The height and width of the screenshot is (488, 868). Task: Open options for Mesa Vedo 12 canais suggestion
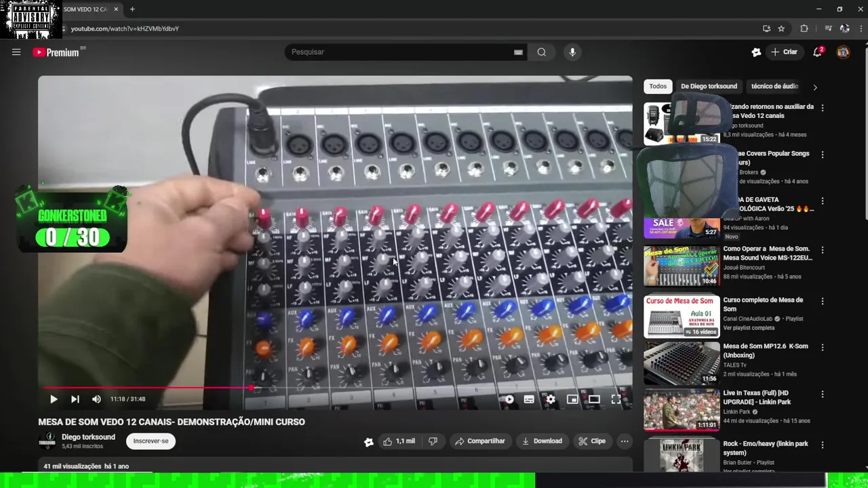pos(823,108)
